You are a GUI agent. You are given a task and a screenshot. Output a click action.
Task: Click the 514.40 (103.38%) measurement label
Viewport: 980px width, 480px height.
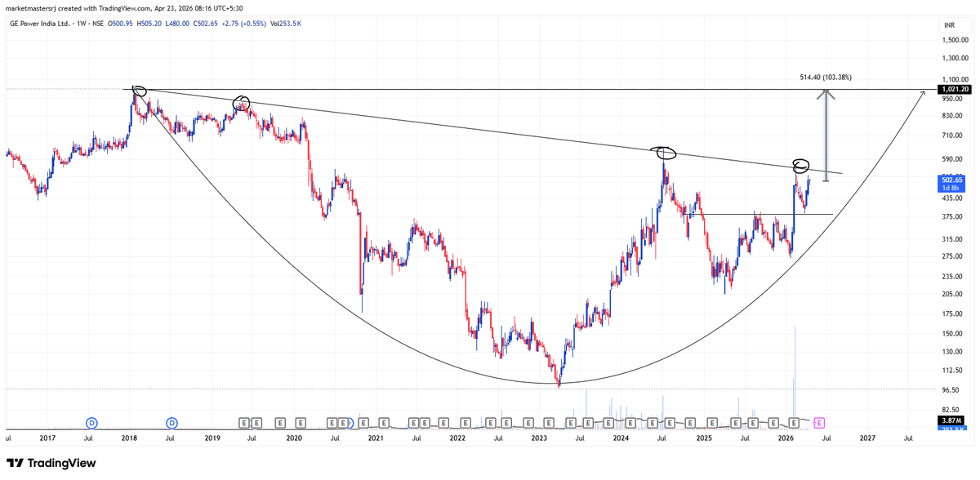pos(826,78)
